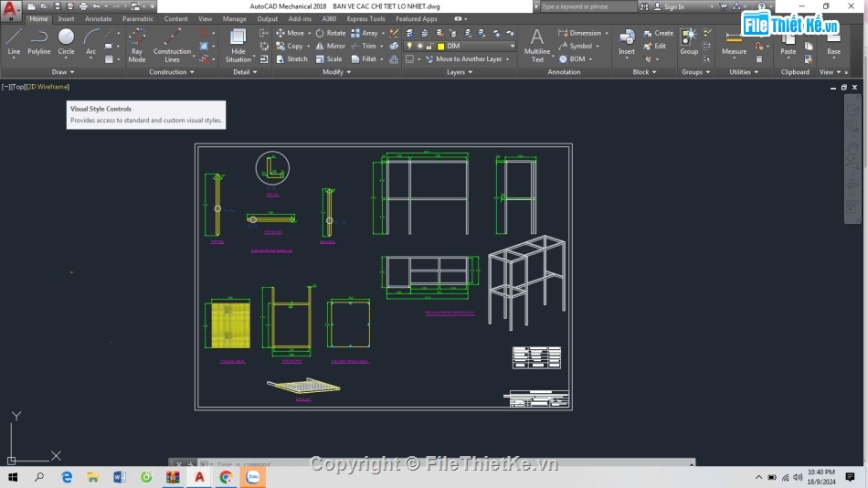Switch to the Insert ribbon tab
The height and width of the screenshot is (488, 868).
coord(67,19)
